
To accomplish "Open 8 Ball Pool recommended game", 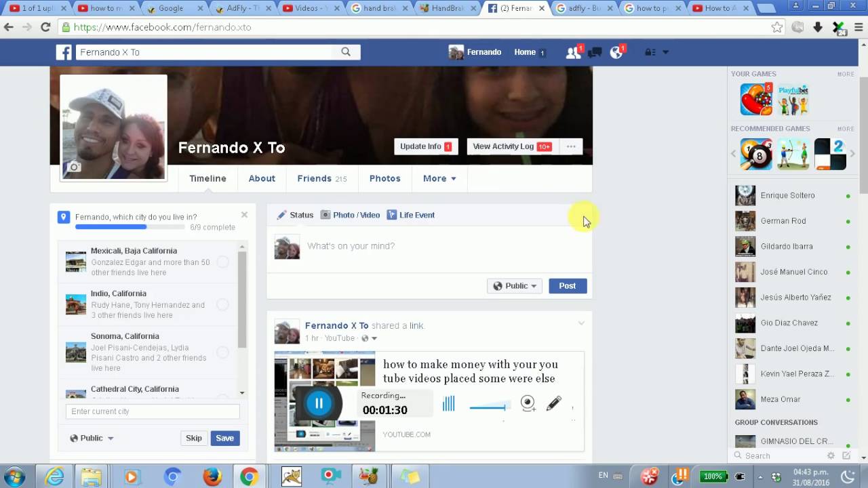I will tap(756, 155).
